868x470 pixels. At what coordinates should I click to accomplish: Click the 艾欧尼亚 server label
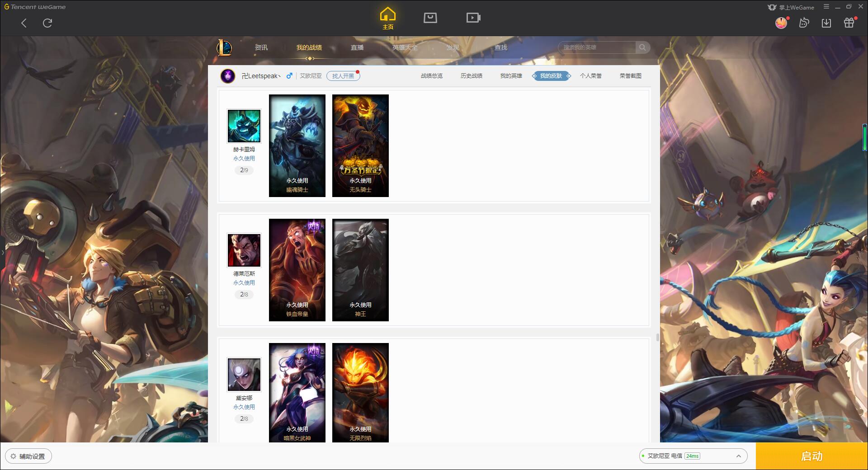[x=311, y=76]
